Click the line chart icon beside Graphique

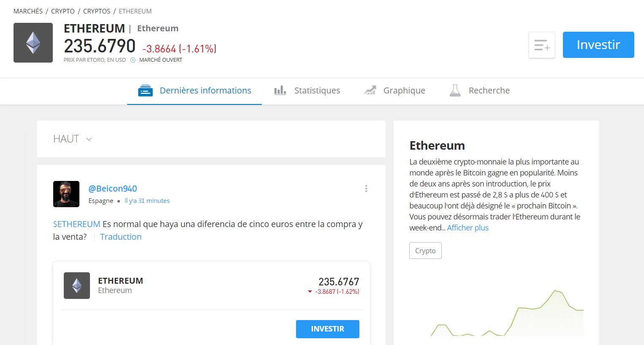(370, 90)
